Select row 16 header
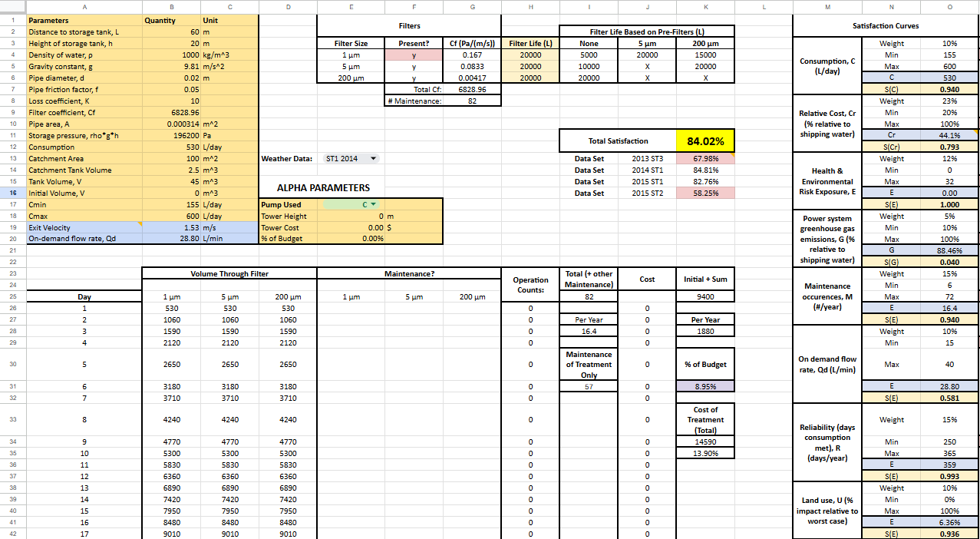Viewport: 980px width, 539px height. 12,193
